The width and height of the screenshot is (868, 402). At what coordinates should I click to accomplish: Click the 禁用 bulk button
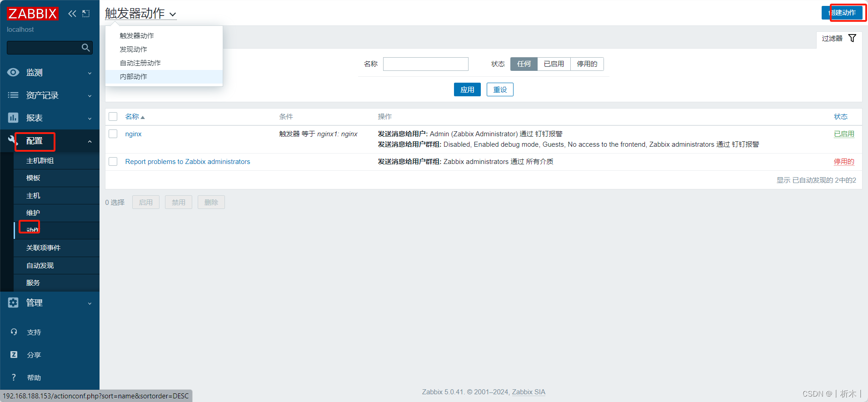pyautogui.click(x=179, y=202)
